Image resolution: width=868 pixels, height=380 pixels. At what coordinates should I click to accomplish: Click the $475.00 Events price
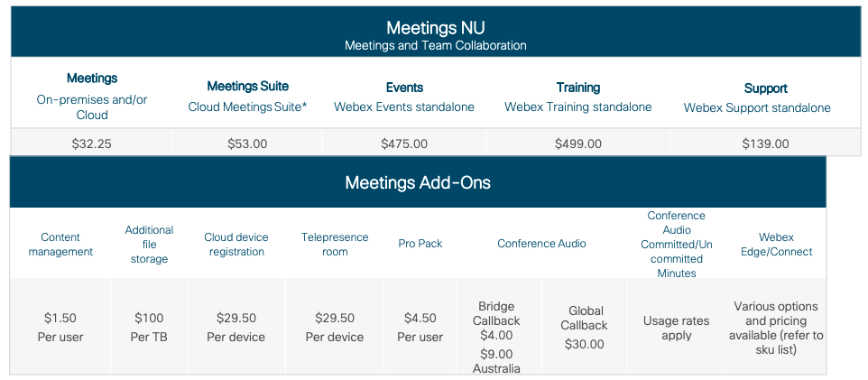(404, 144)
